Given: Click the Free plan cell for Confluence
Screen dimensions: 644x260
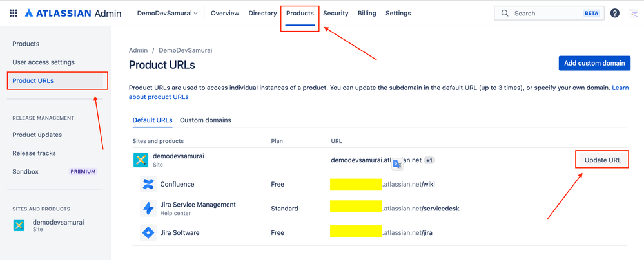Looking at the screenshot, I should coord(277,184).
